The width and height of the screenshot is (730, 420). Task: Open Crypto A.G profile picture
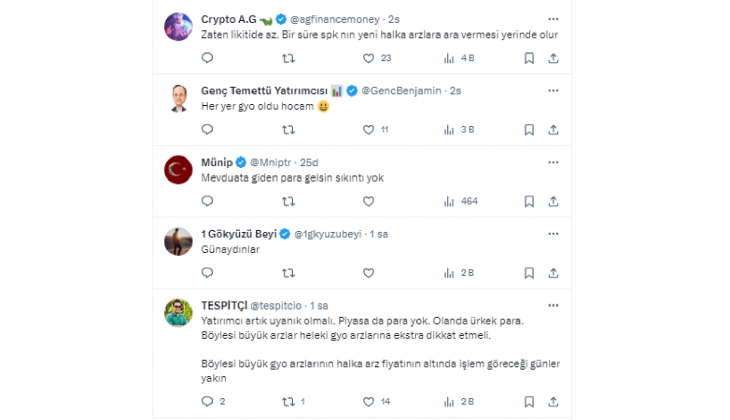[178, 26]
